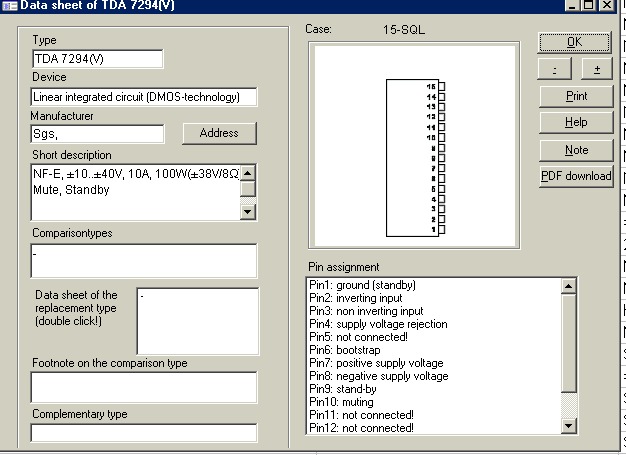The image size is (626, 455).
Task: Select 'Pin7: positive supply voltage' row
Action: click(434, 363)
